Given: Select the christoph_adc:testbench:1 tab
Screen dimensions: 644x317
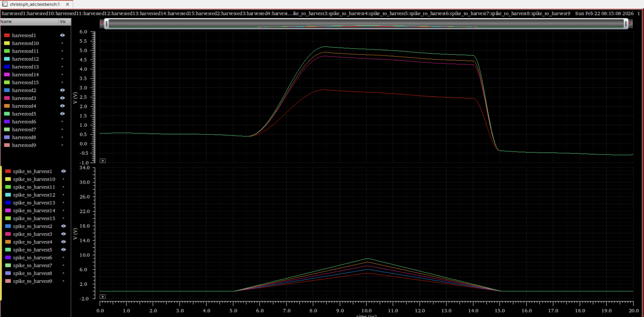Looking at the screenshot, I should tap(35, 4).
